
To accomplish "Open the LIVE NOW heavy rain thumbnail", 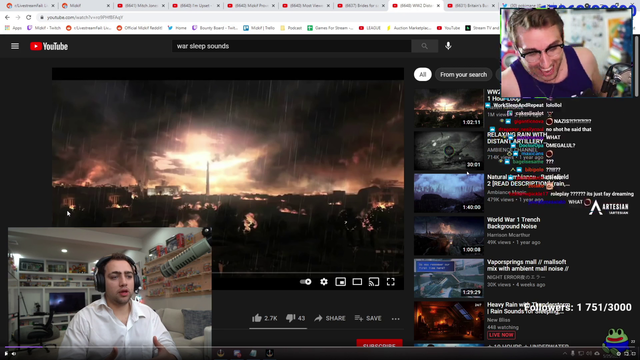I will [449, 321].
